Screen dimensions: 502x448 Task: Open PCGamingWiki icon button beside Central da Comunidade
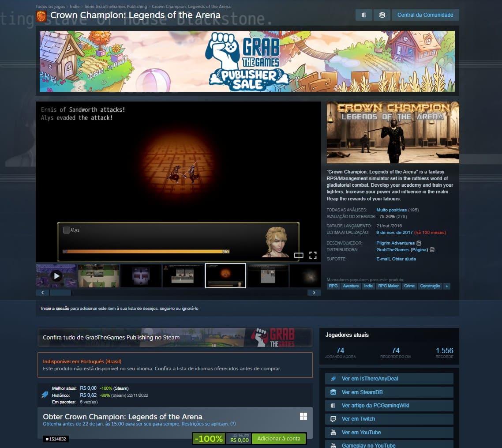pyautogui.click(x=363, y=15)
